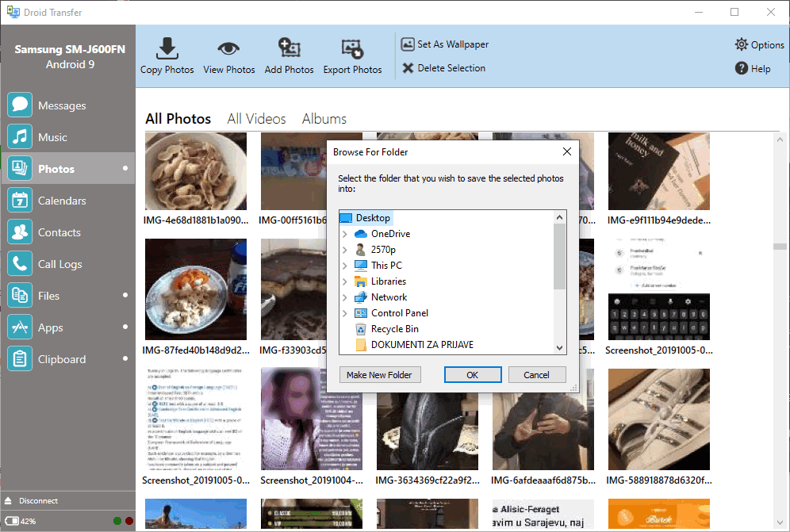790x532 pixels.
Task: Expand the This PC tree node
Action: [344, 266]
